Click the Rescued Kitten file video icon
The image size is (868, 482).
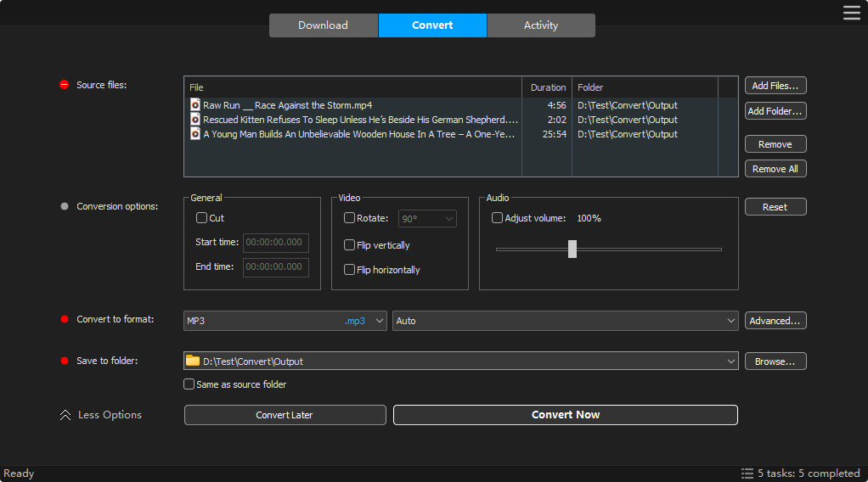click(195, 120)
